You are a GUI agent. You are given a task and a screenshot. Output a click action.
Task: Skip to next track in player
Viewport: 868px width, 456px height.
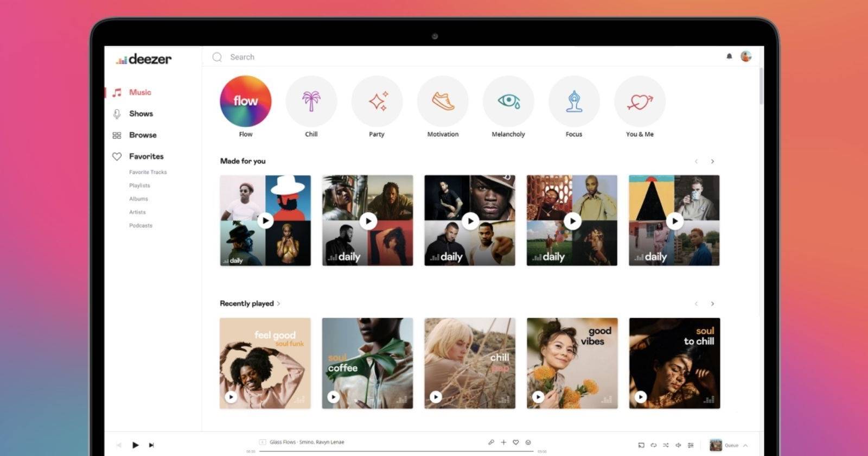[151, 445]
